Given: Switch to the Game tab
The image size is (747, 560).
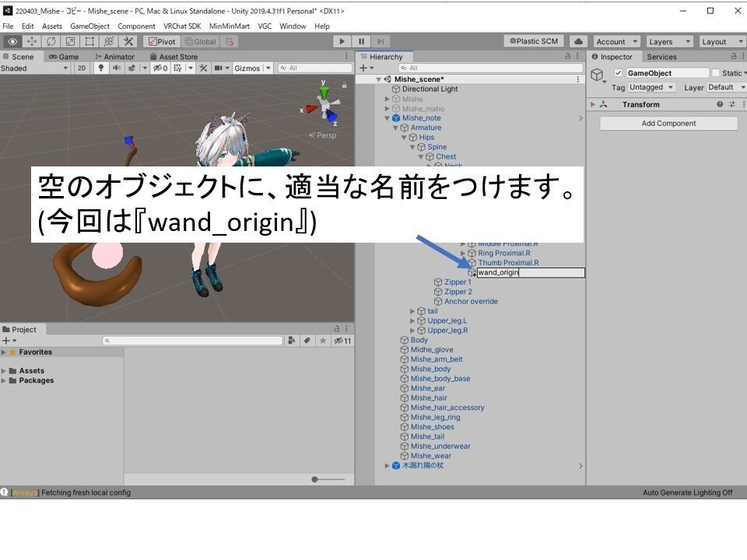Looking at the screenshot, I should coord(64,57).
